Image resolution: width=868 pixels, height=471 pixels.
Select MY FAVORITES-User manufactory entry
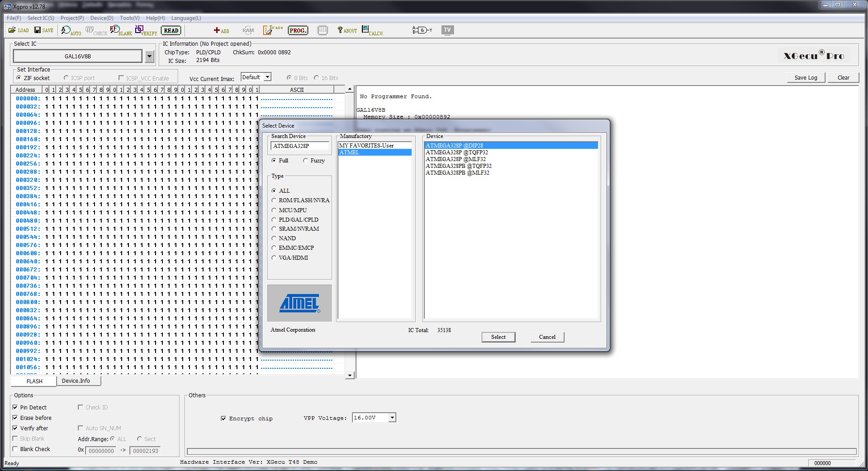375,146
